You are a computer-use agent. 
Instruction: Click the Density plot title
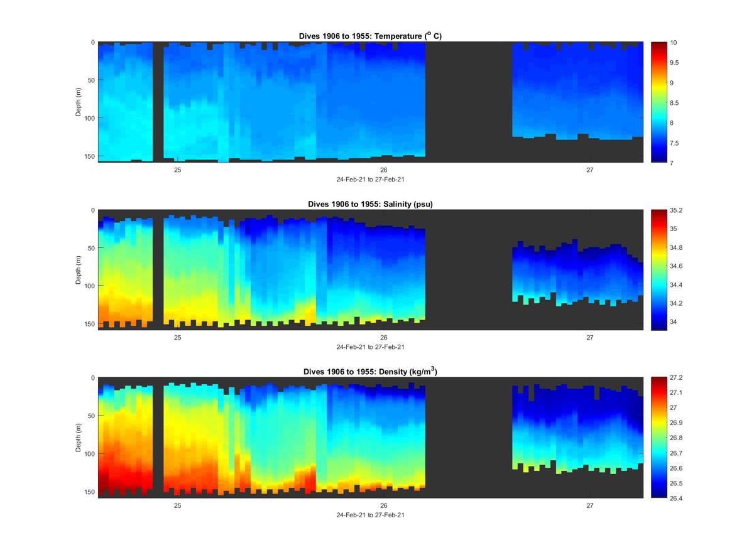pyautogui.click(x=370, y=372)
